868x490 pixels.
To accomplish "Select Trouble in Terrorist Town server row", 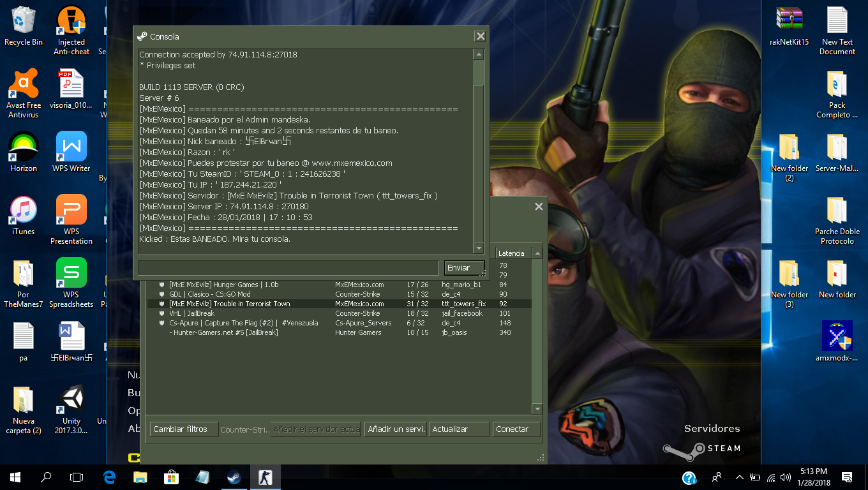I will coord(339,304).
